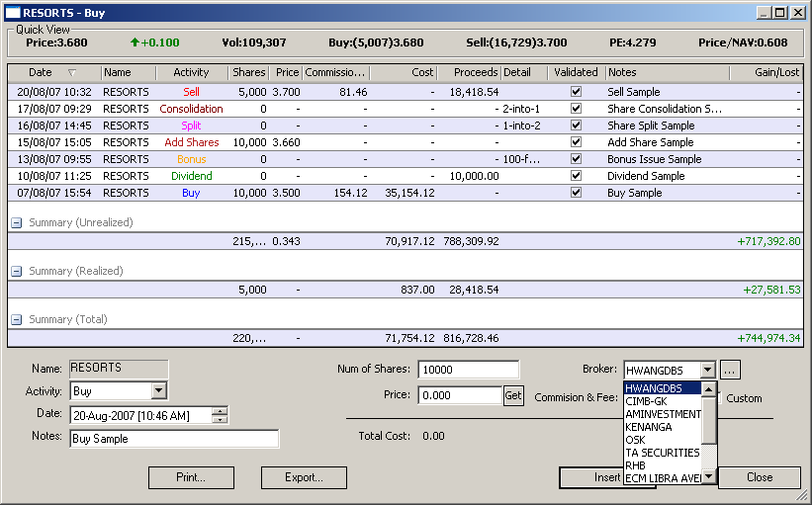812x505 pixels.
Task: Collapse the Summary (Realized) group
Action: click(17, 271)
